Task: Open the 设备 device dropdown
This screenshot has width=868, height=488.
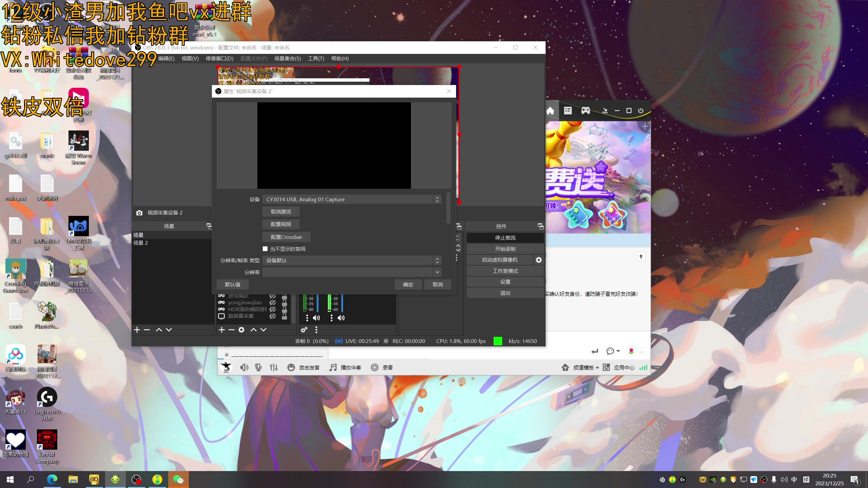Action: pos(352,200)
